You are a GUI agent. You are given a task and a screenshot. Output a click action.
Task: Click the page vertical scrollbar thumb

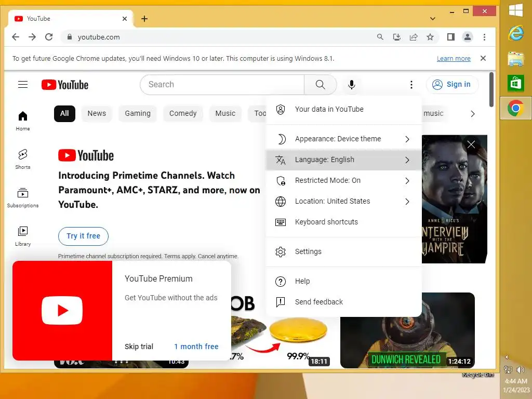click(x=491, y=89)
